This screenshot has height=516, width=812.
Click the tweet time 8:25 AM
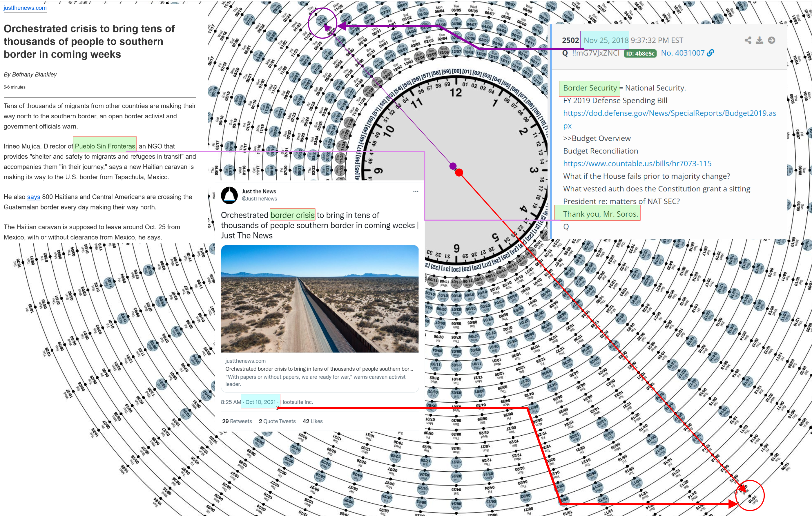pos(231,402)
